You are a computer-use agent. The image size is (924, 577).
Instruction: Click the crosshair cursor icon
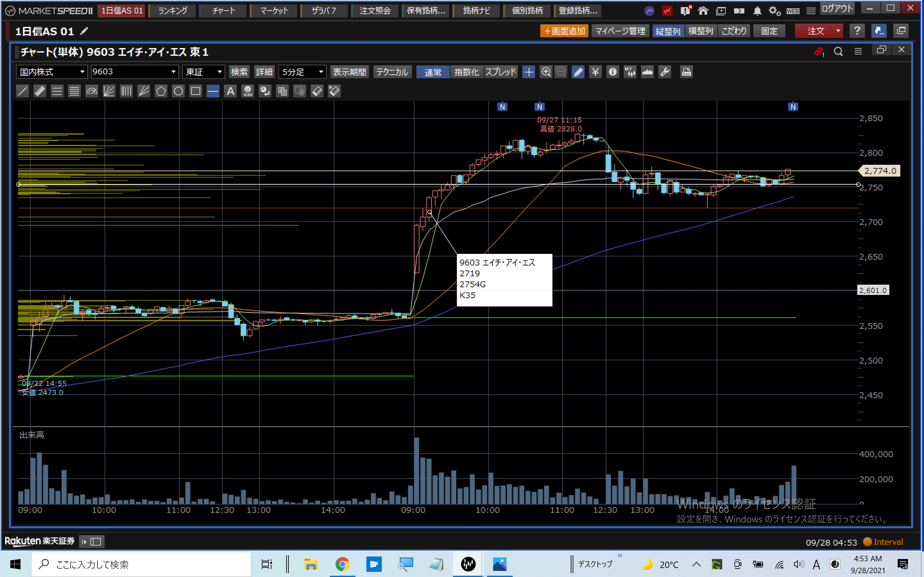528,72
